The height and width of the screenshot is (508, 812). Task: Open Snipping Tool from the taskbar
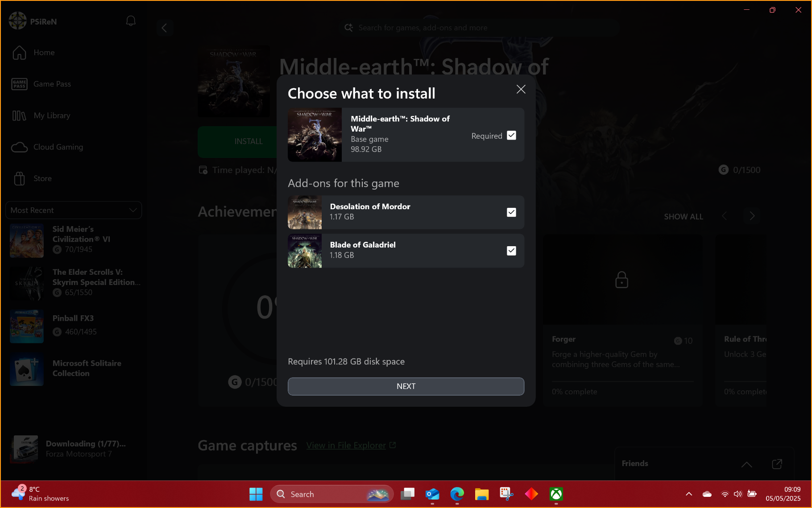507,494
